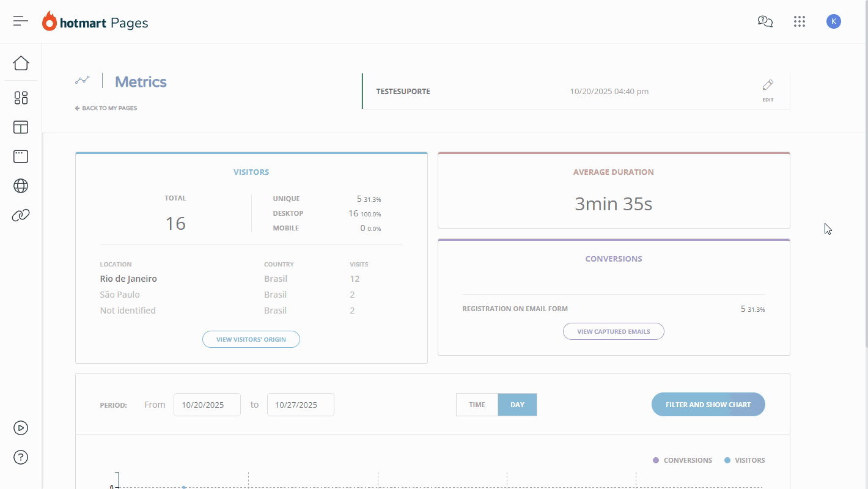Open the chat support icon
This screenshot has height=489, width=868.
(x=765, y=21)
